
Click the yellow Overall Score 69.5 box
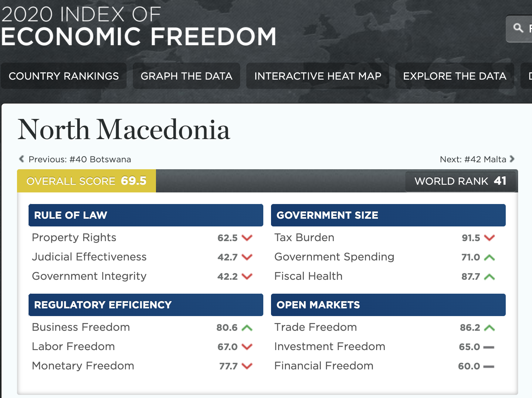click(86, 181)
